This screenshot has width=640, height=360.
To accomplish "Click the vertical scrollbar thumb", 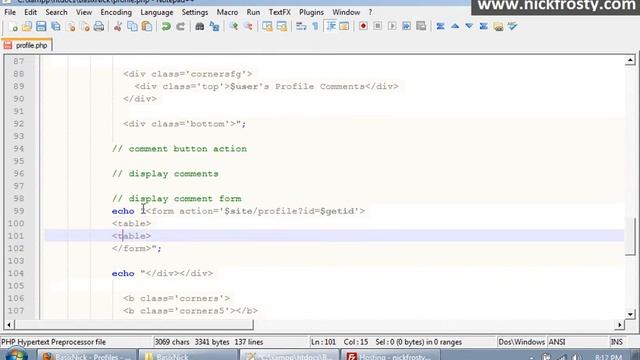I will point(630,236).
